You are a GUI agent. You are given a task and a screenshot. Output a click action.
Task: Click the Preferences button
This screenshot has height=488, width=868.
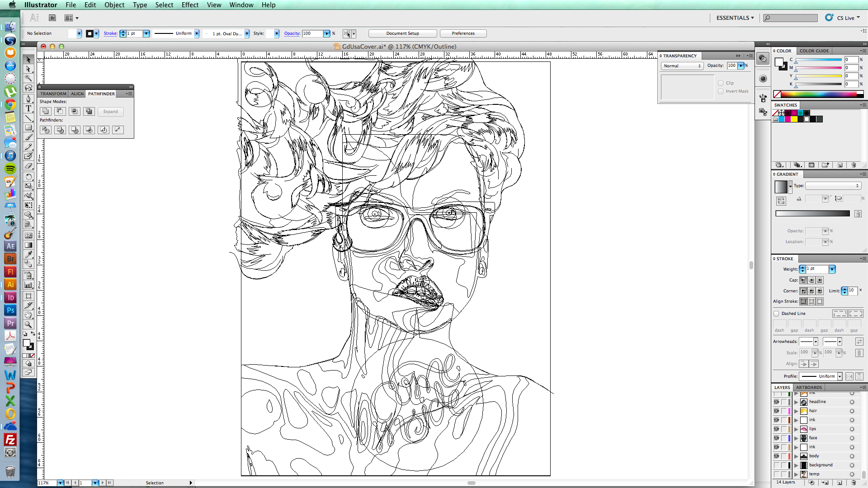coord(463,33)
